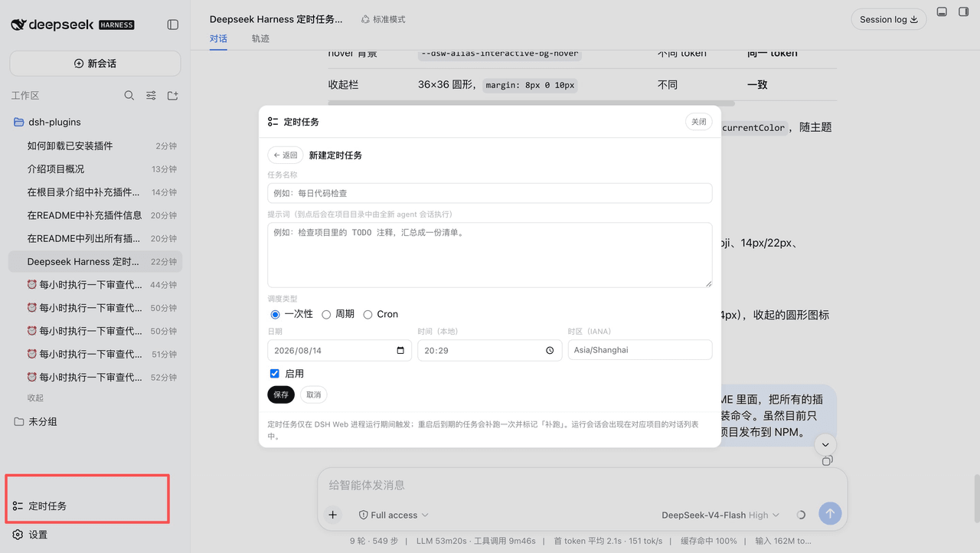Switch to the 轨迹 tab
Screen dimensions: 980x553
point(260,38)
